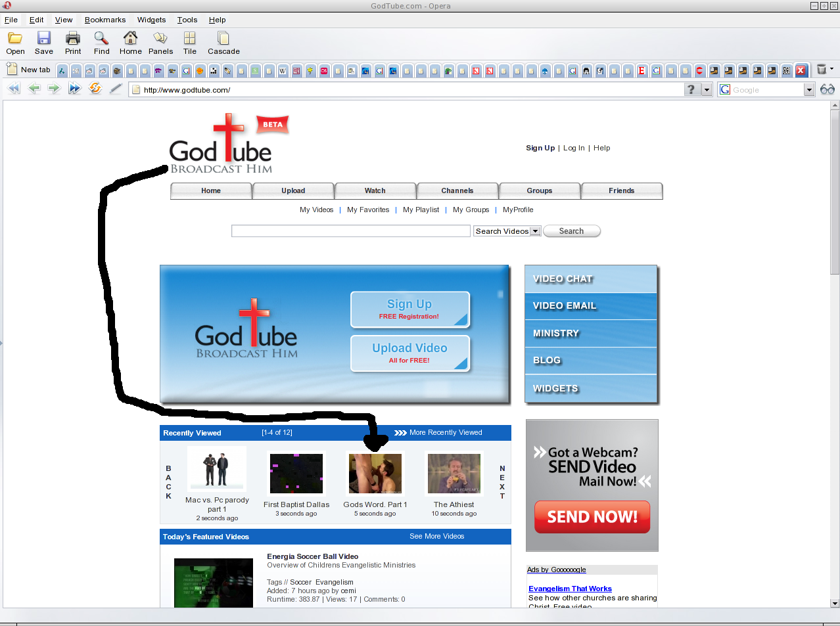Open the closed tabs trash can icon
This screenshot has height=626, width=840.
pos(822,70)
